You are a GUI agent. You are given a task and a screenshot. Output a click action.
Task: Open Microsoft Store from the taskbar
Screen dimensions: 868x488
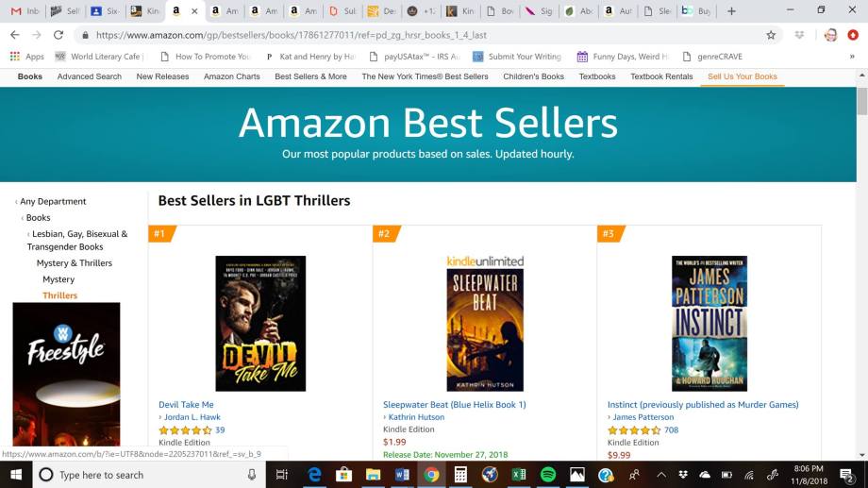[x=343, y=475]
